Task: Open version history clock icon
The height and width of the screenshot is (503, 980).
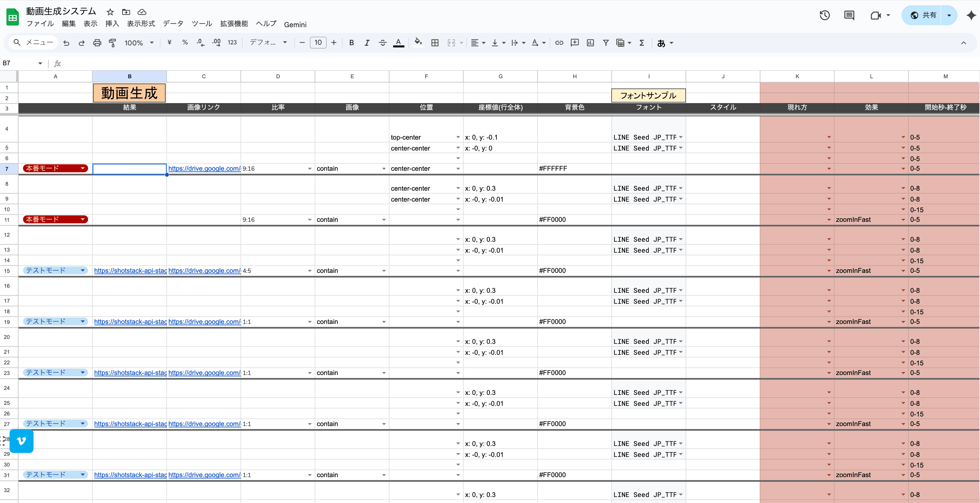Action: tap(824, 15)
